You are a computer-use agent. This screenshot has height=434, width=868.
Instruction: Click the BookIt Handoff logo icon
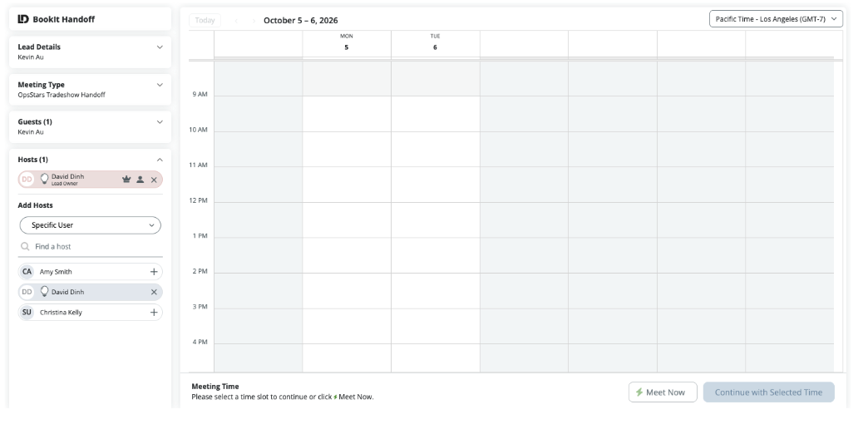click(x=22, y=19)
